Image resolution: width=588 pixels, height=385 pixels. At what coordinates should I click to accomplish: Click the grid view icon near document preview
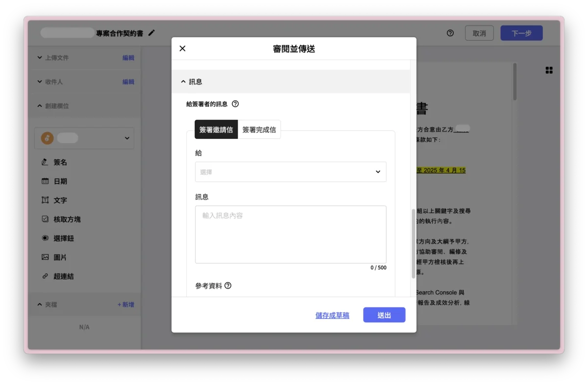549,70
